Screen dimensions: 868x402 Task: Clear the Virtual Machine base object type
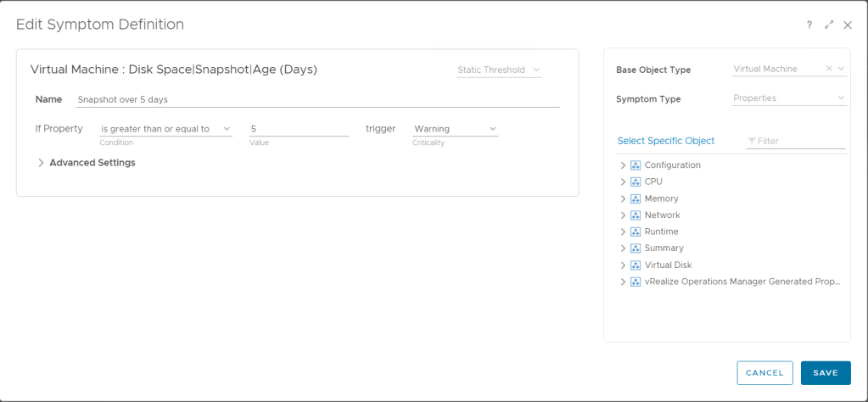click(x=829, y=70)
